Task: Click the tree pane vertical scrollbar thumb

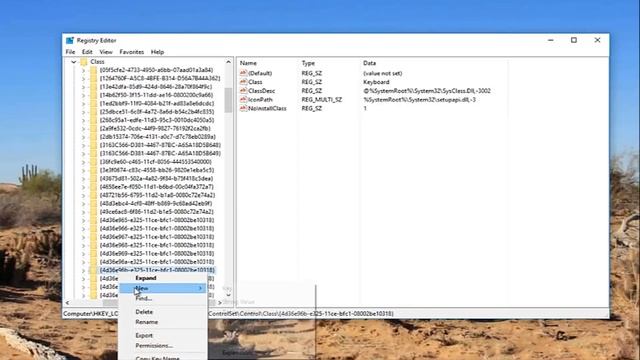Action: point(228,100)
